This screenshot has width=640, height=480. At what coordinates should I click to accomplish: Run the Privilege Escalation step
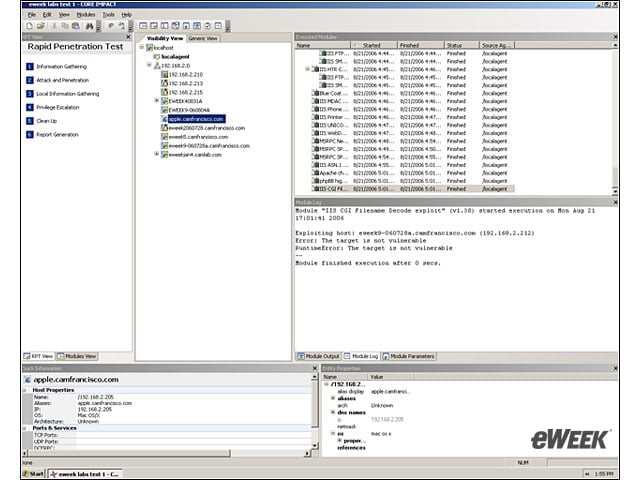click(x=58, y=107)
